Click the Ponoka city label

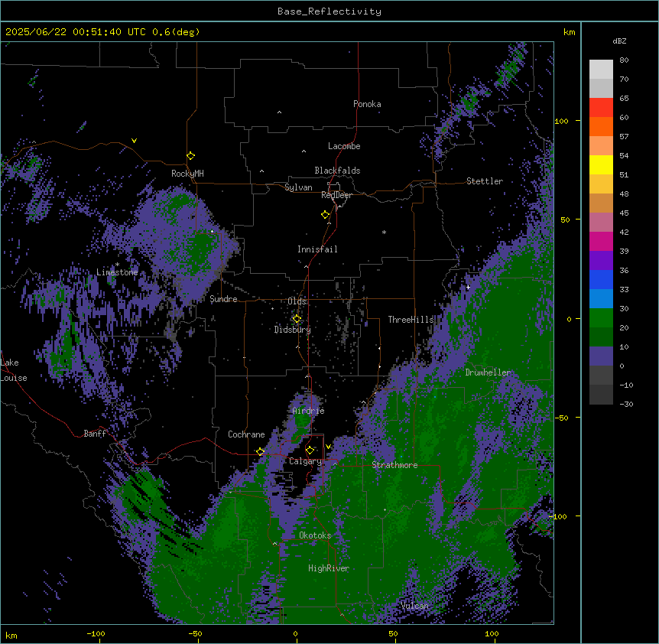coord(367,104)
